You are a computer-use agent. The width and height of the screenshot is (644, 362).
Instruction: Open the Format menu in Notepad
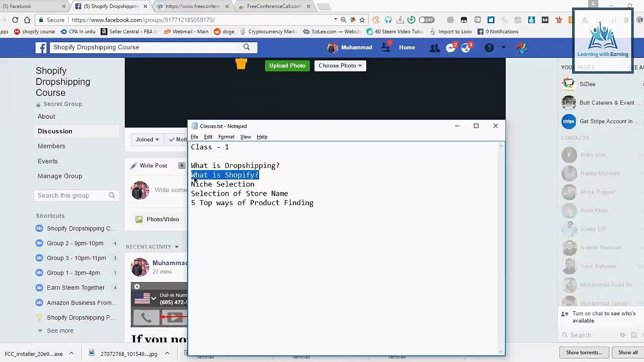click(226, 137)
